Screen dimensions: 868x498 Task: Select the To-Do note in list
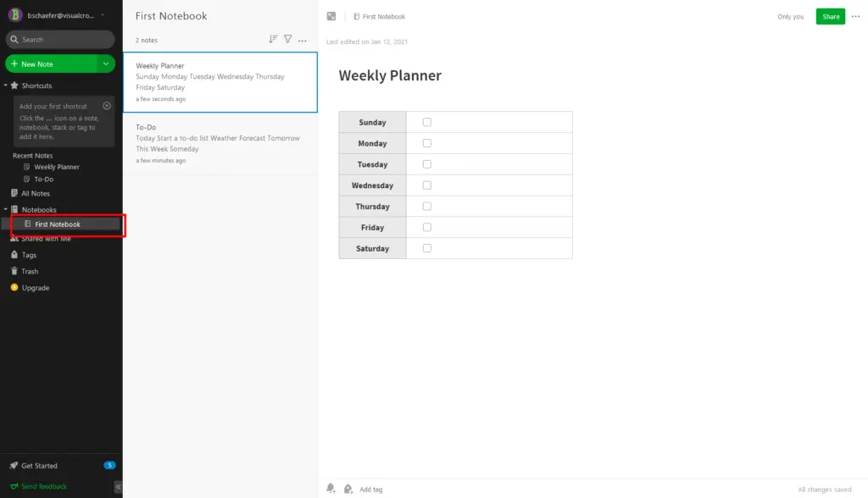(220, 143)
